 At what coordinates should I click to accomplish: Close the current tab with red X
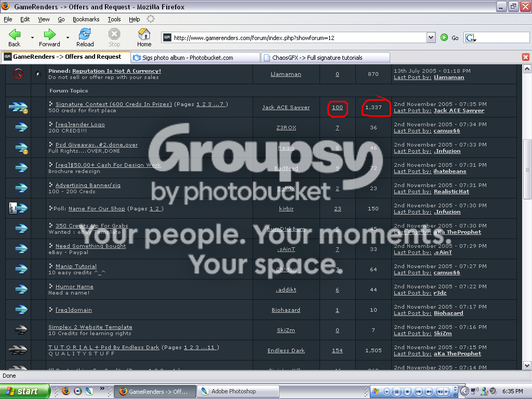526,57
